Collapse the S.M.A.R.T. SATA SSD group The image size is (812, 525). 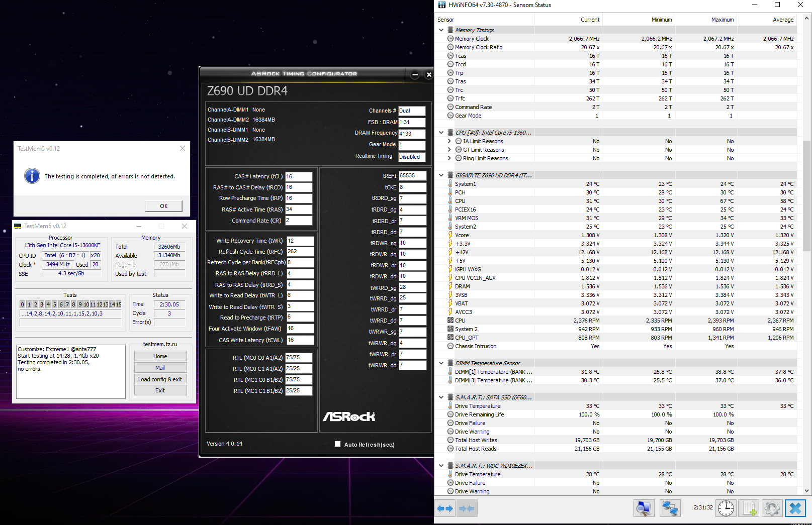(441, 397)
